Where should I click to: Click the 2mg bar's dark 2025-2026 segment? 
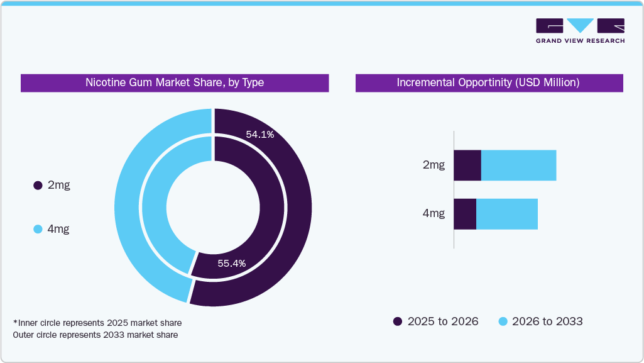[x=467, y=165]
